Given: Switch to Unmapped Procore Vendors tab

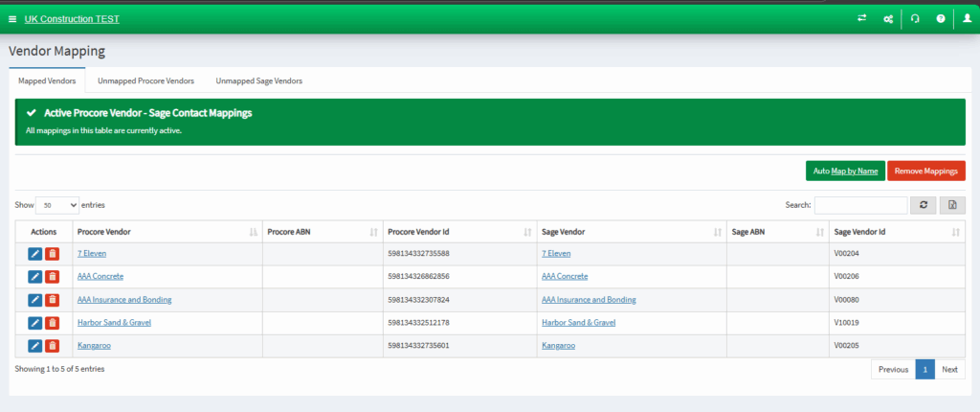Looking at the screenshot, I should coord(145,80).
